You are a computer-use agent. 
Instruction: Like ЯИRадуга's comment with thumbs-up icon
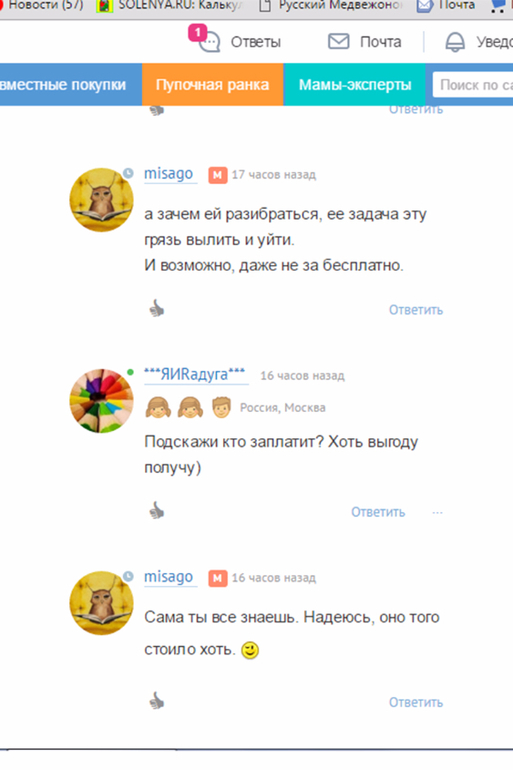157,511
